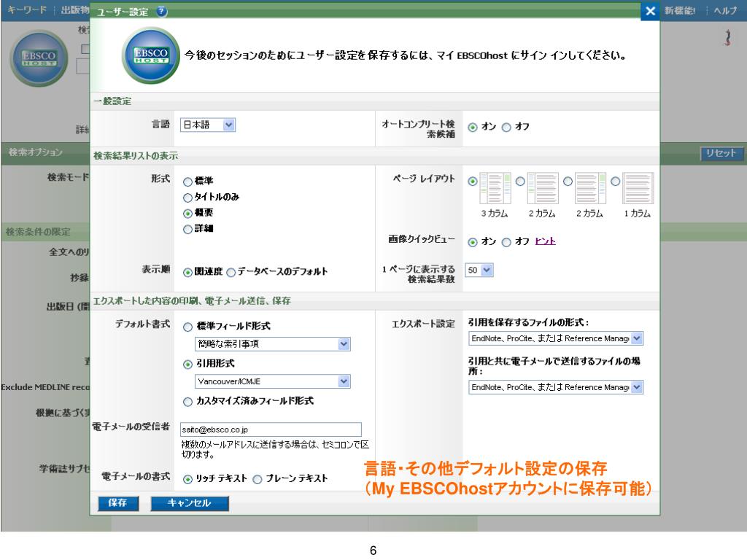Choose the 1カラム layout radio button
Screen dimensions: 747x560
(x=616, y=182)
